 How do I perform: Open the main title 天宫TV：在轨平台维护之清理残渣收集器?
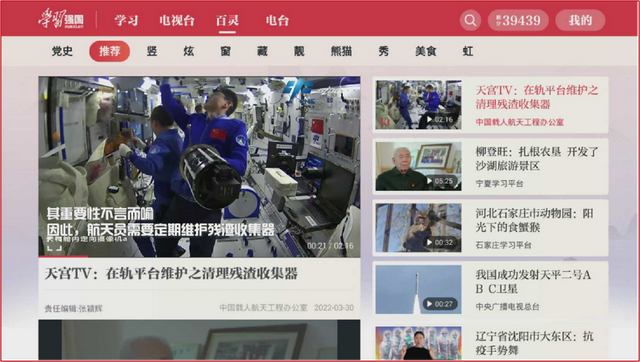[x=171, y=274]
